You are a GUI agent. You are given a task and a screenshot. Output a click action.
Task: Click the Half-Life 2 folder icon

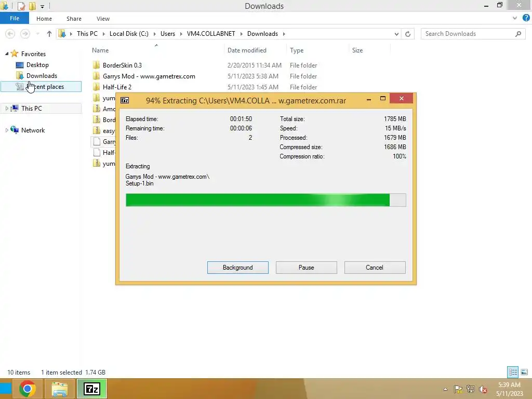[96, 87]
